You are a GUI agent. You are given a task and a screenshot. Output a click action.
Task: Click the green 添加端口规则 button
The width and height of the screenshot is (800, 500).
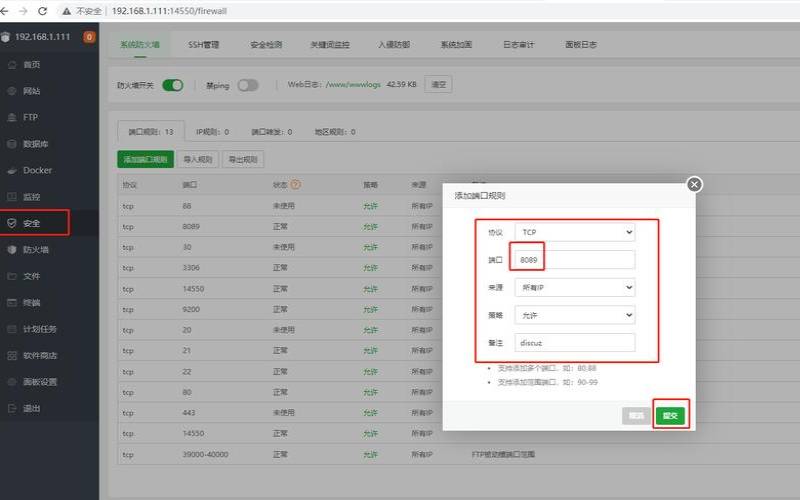[145, 159]
